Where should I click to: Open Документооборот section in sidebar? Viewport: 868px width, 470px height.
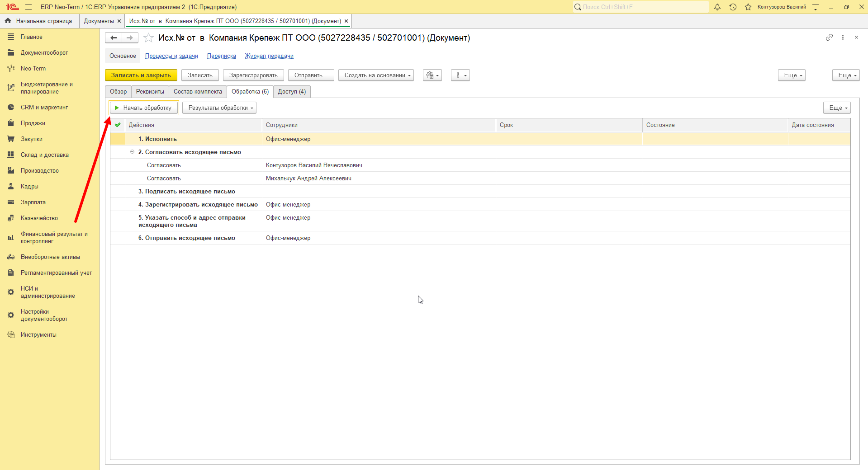[44, 53]
